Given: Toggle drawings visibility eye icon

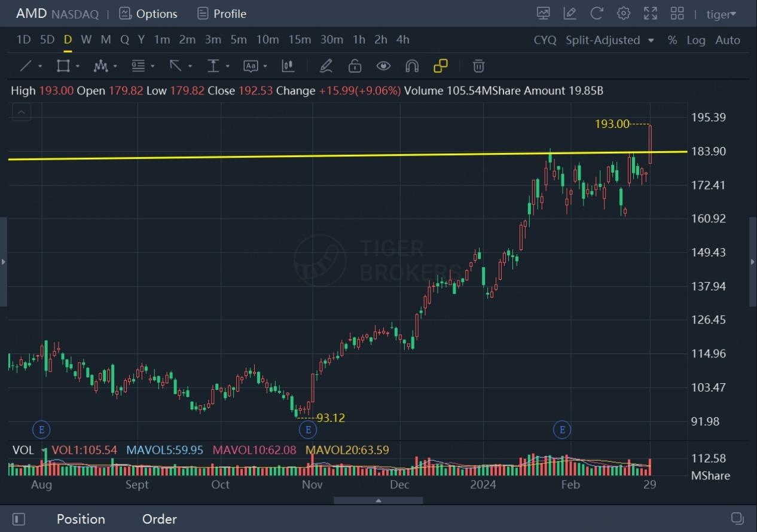Looking at the screenshot, I should coord(383,66).
